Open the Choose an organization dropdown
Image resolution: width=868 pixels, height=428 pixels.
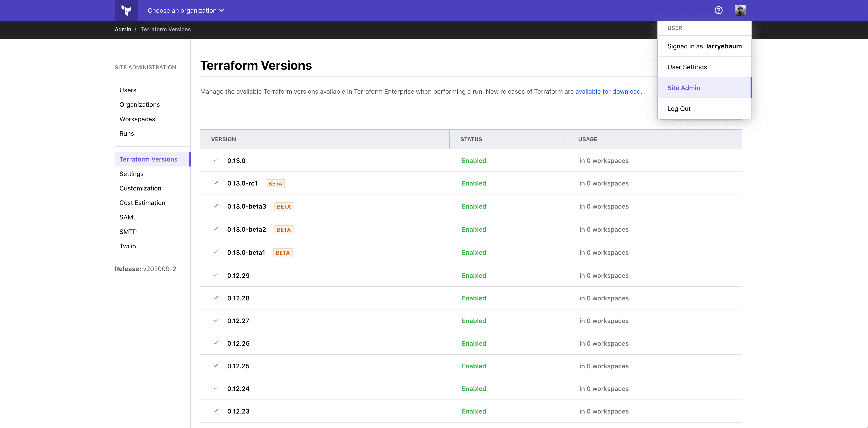pos(185,10)
